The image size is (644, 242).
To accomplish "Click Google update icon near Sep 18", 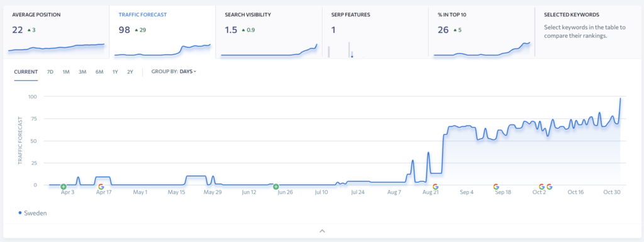I will (496, 187).
